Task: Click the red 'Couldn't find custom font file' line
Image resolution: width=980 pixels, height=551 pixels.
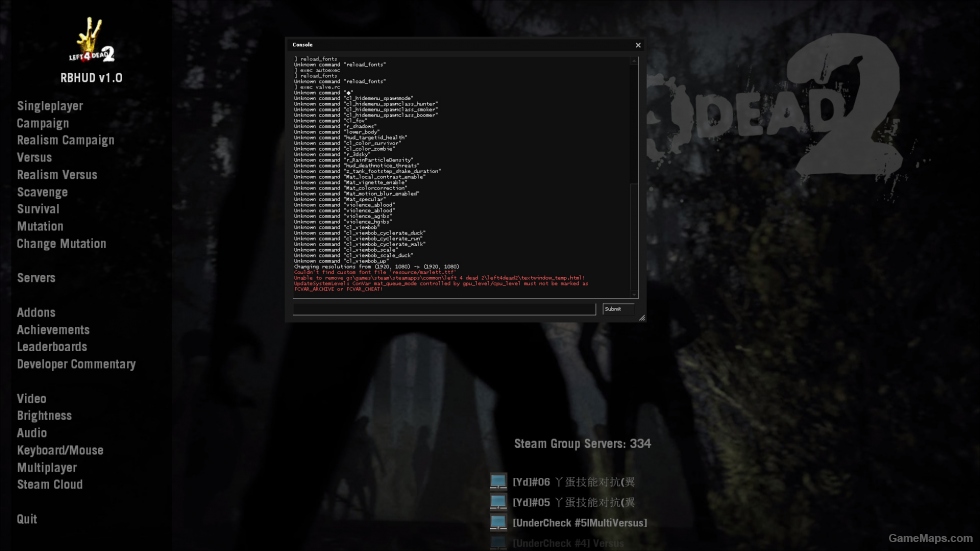Action: click(375, 272)
